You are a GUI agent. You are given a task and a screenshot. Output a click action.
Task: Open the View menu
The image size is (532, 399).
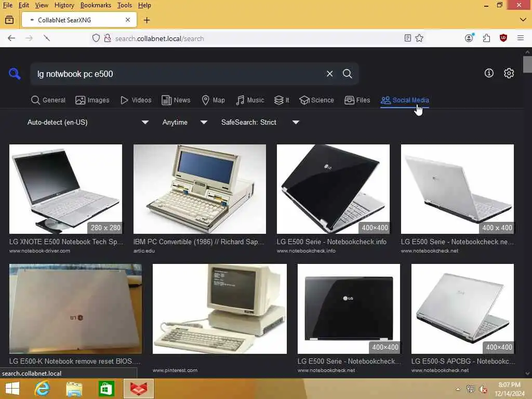point(42,5)
